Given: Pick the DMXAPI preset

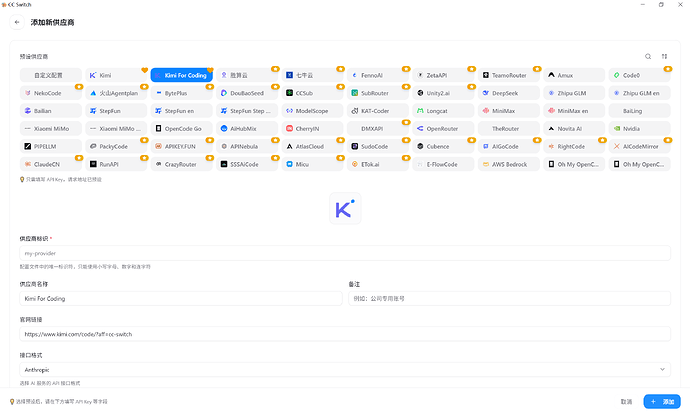Looking at the screenshot, I should pos(378,128).
